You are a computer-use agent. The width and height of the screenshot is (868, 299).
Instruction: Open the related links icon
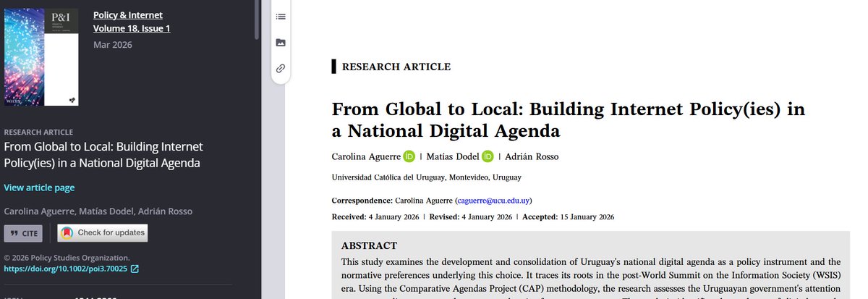coord(281,69)
